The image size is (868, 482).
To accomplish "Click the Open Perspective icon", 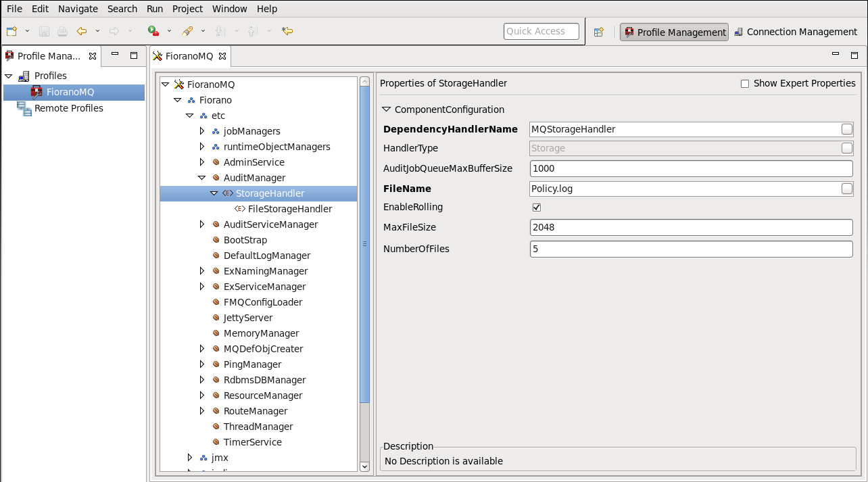I will pyautogui.click(x=598, y=32).
